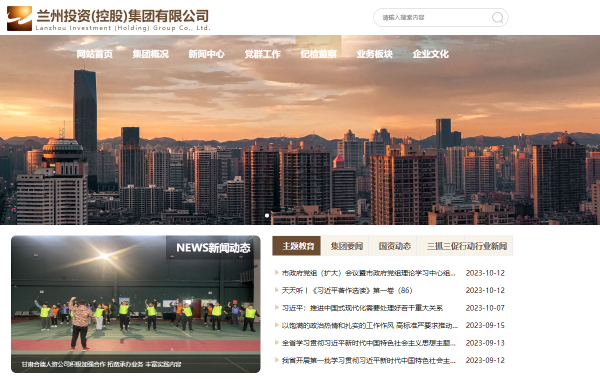Open 集团概况 navigation menu
600x380 pixels.
tap(150, 54)
